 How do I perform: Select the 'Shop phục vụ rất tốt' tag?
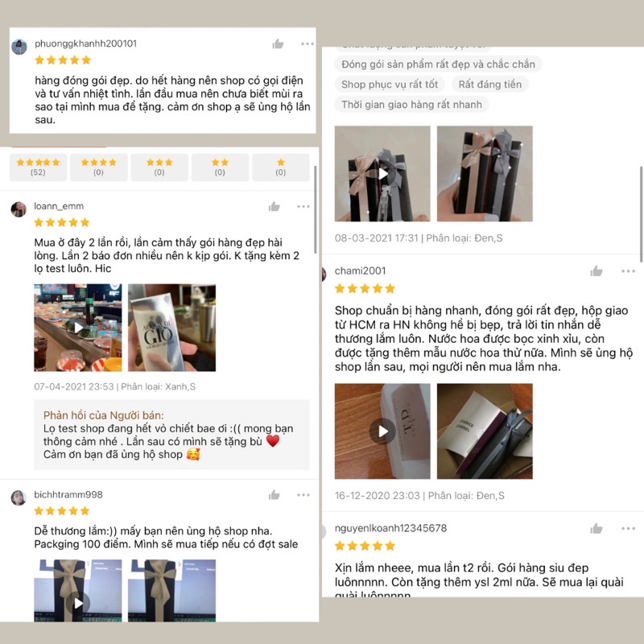(x=390, y=85)
